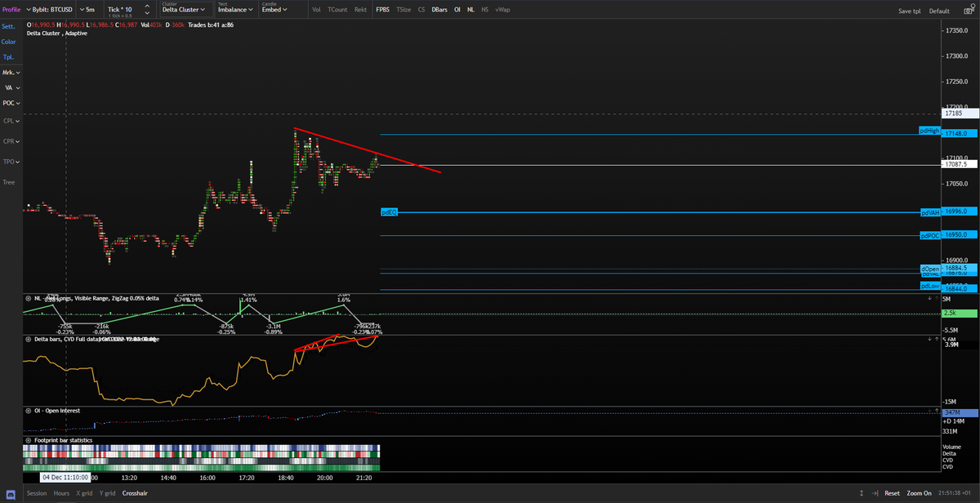Move the OI panel up with arrow

pyautogui.click(x=937, y=411)
